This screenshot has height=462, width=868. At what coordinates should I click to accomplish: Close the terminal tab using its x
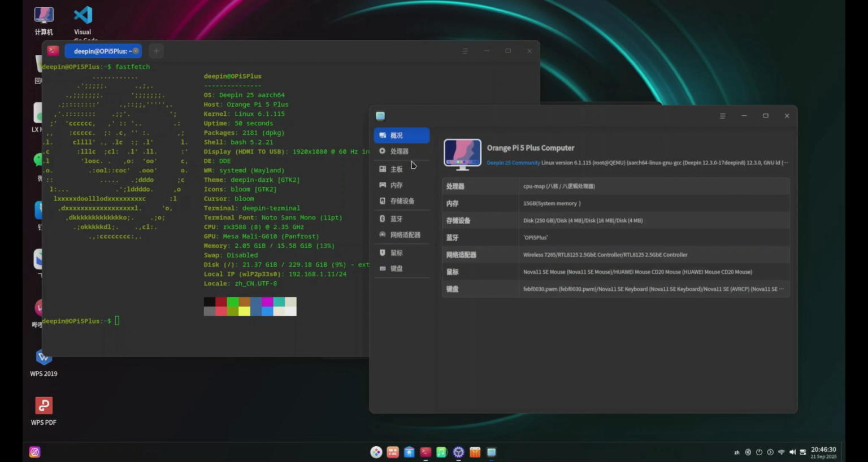coord(136,51)
